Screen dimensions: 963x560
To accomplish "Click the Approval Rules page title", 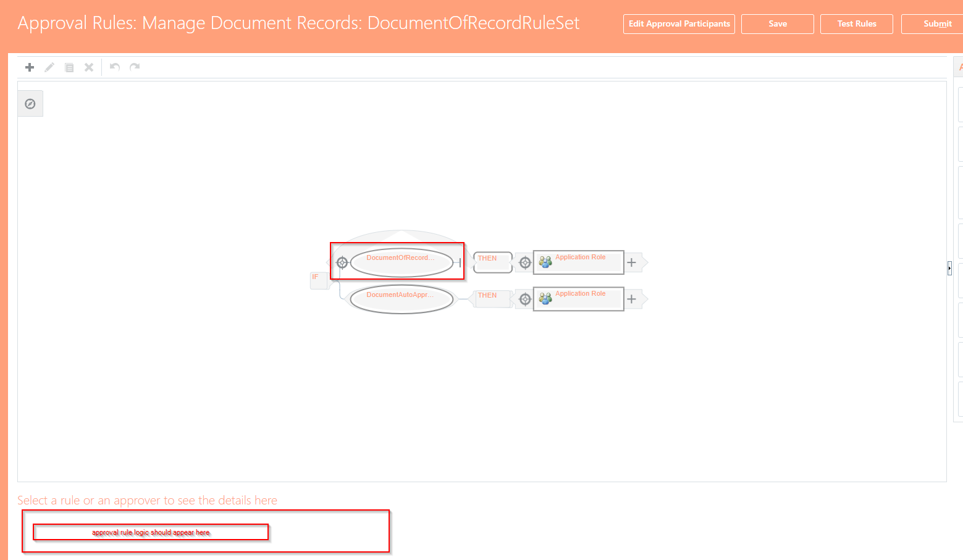I will tap(298, 23).
